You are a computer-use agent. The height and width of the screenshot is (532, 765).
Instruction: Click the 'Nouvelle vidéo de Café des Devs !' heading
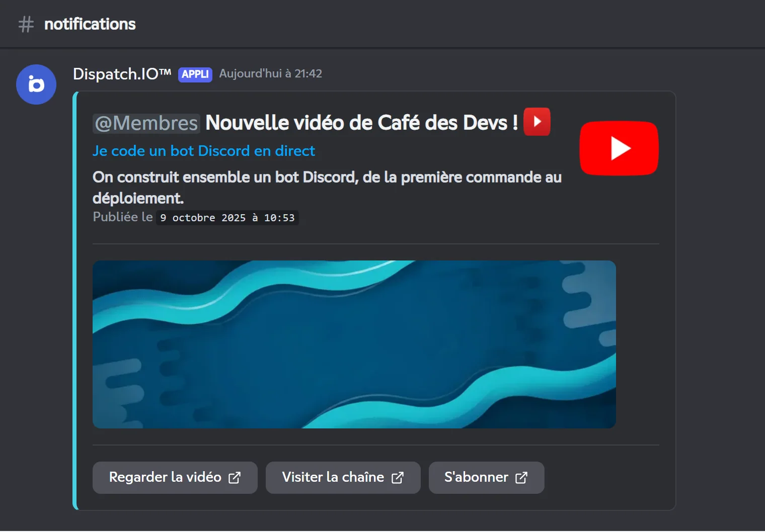tap(362, 123)
